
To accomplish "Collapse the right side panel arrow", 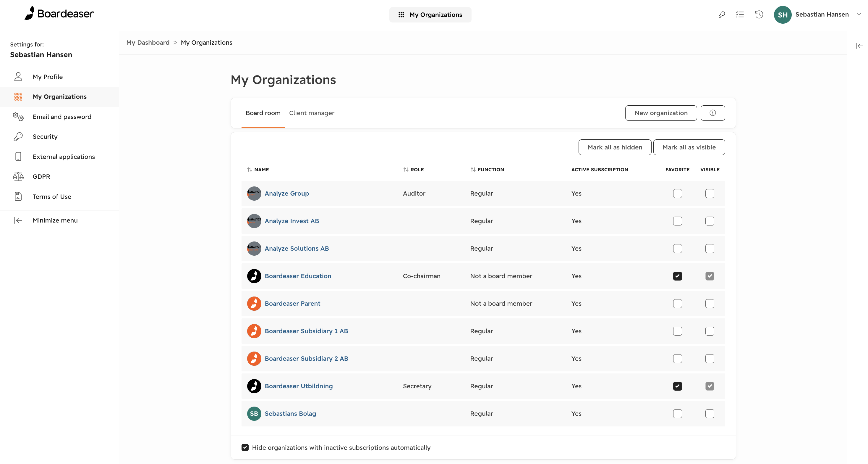I will click(x=860, y=46).
